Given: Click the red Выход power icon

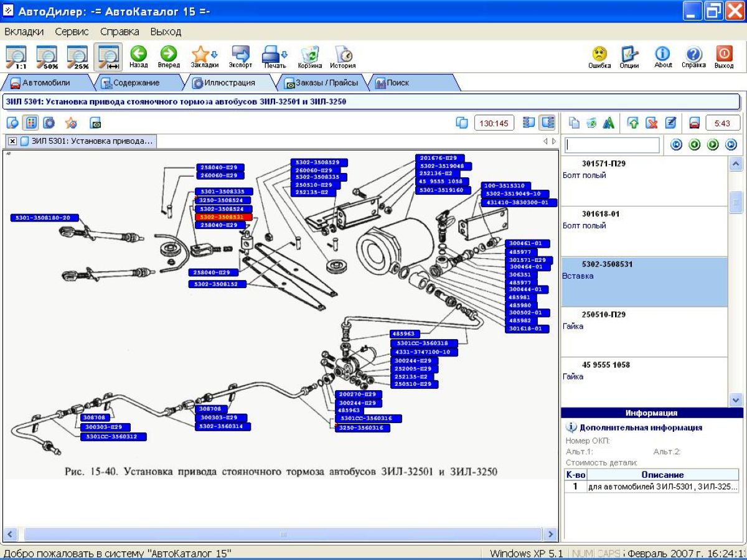Looking at the screenshot, I should [x=724, y=57].
